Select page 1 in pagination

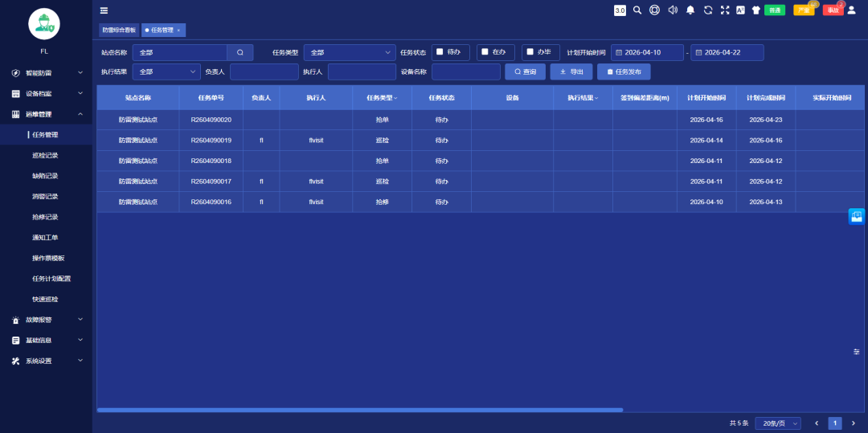[835, 423]
